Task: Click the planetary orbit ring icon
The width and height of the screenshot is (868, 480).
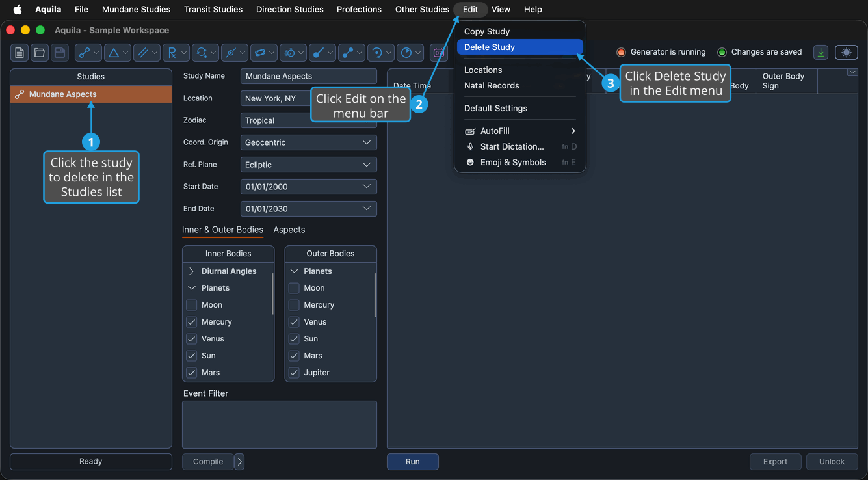Action: [x=264, y=53]
